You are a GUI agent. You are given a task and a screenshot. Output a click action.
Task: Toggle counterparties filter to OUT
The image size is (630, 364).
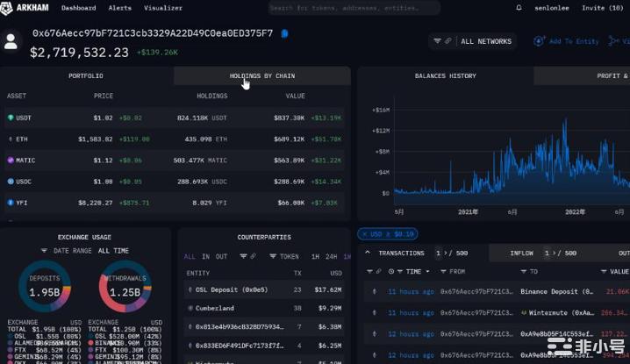coord(221,257)
